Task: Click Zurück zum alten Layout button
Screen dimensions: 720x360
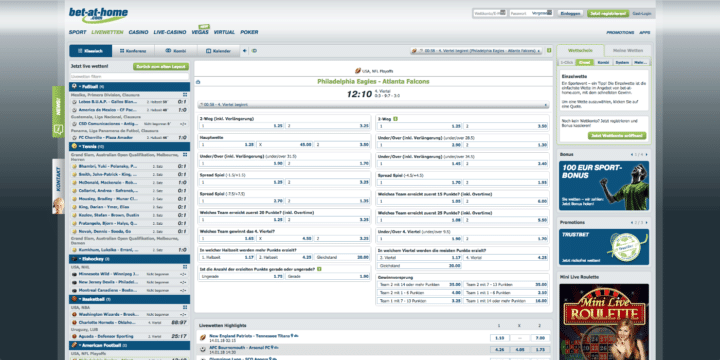Action: pyautogui.click(x=161, y=67)
